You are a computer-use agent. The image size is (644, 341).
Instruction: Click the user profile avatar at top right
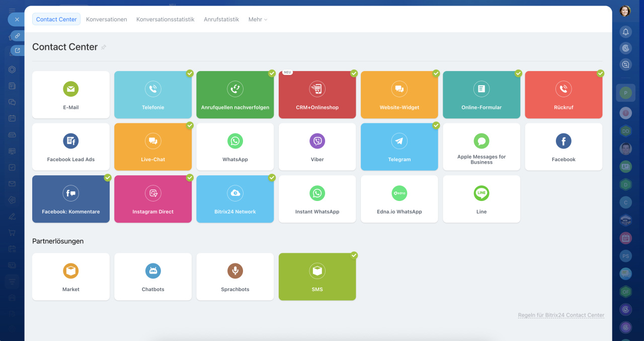coord(625,11)
